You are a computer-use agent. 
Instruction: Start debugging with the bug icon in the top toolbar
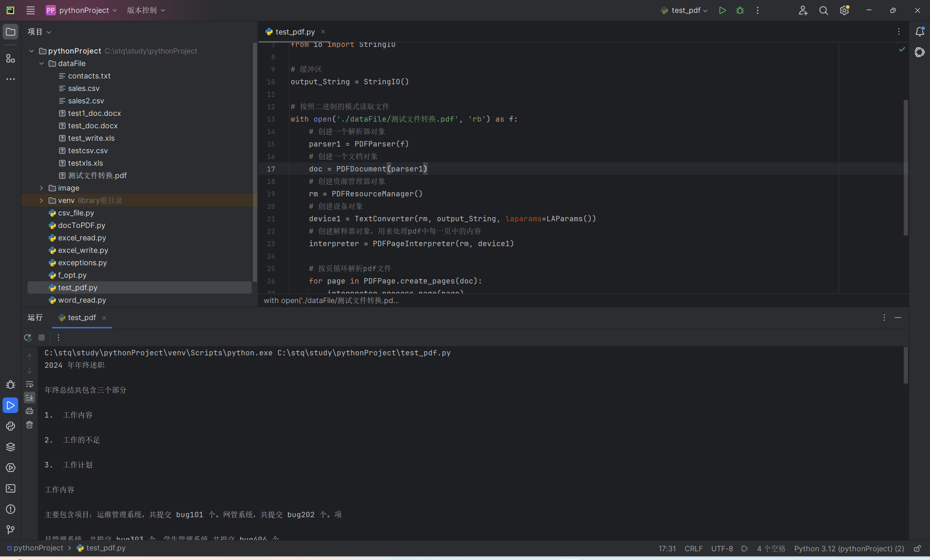pyautogui.click(x=740, y=10)
